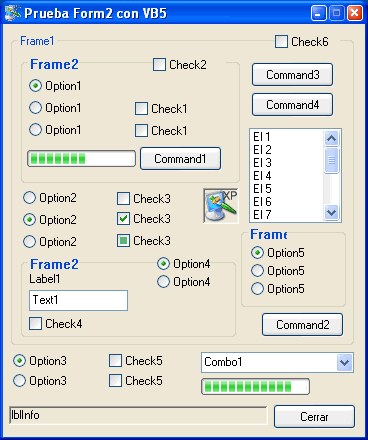Choose the second Option3 radio button
This screenshot has height=440, width=368.
click(19, 380)
